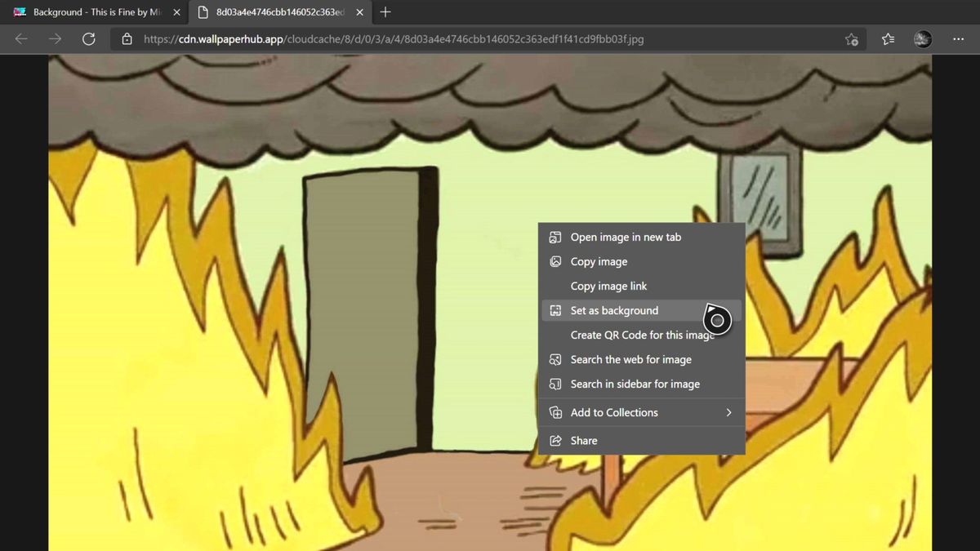Click Copy image link
The height and width of the screenshot is (551, 980).
(610, 286)
